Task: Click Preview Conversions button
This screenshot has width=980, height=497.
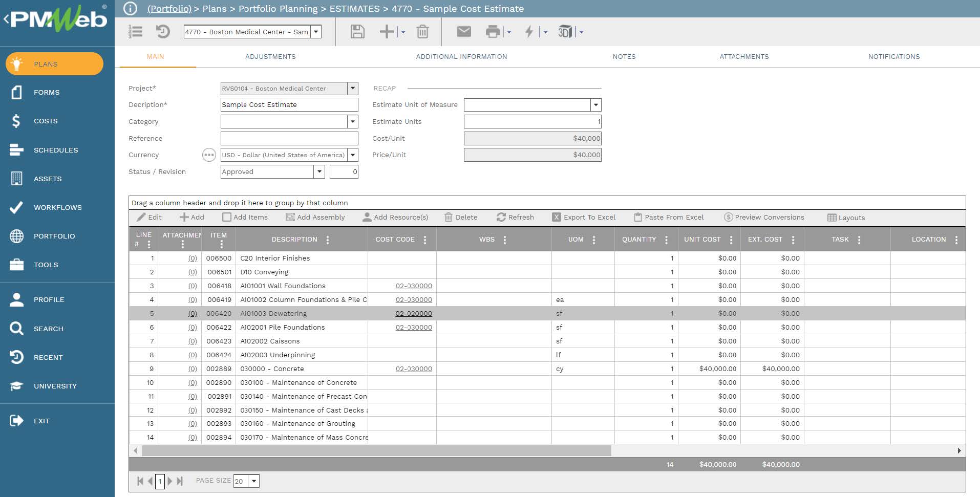Action: (764, 217)
